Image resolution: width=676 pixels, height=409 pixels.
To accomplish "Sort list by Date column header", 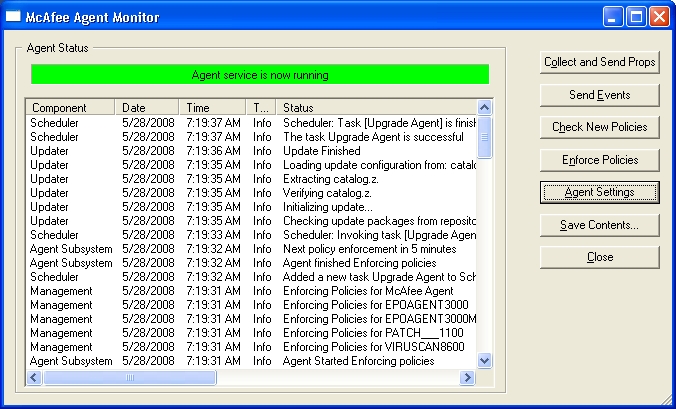I will (147, 107).
